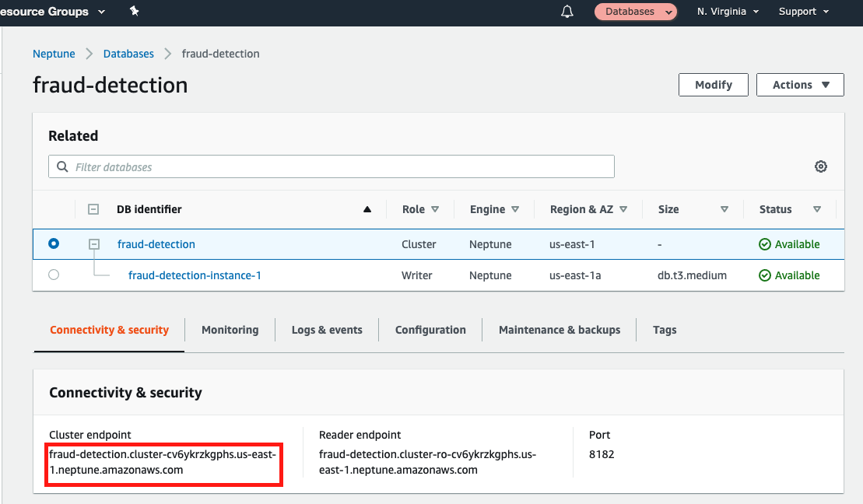Click the us-east-1 region cell

(572, 244)
